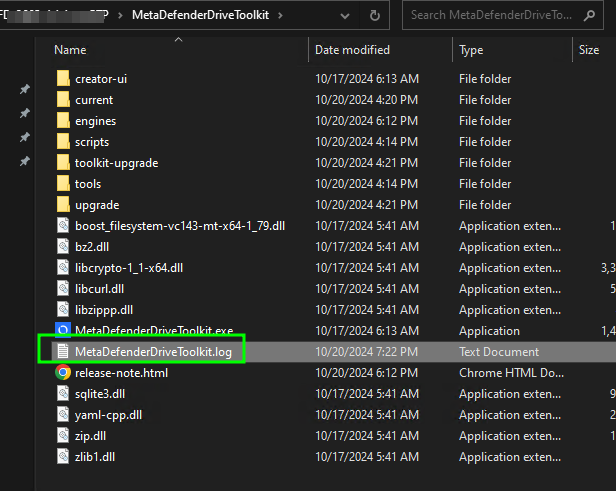Click the Text Document type cell

[x=499, y=352]
